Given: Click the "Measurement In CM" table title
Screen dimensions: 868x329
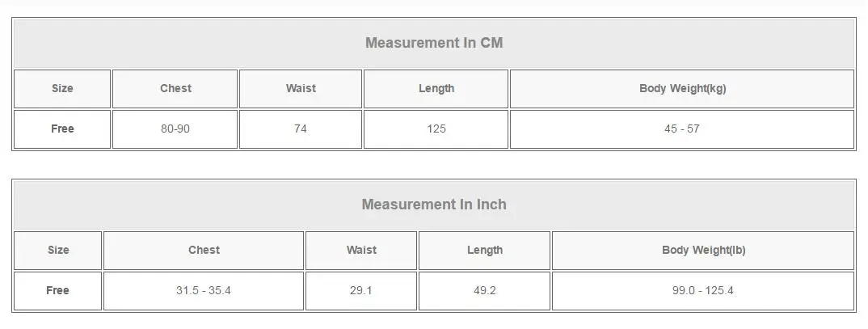Looking at the screenshot, I should [x=434, y=43].
